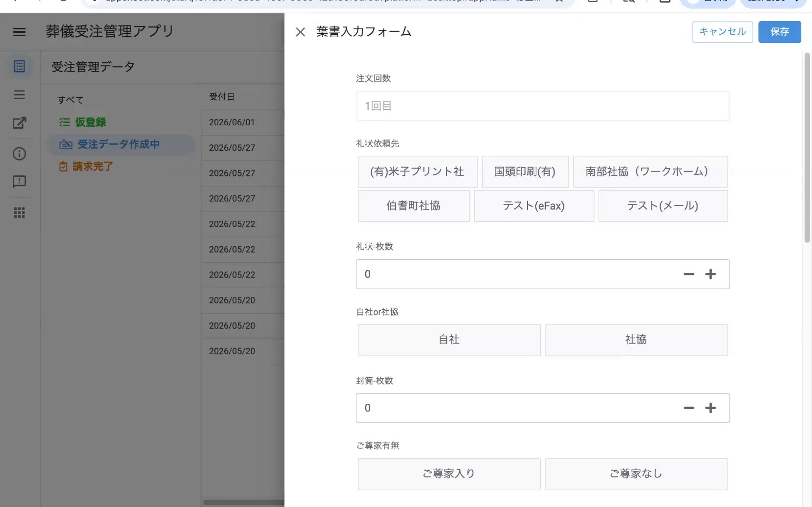Close the 葉書入力フォーム with X
The height and width of the screenshot is (507, 812).
point(300,32)
